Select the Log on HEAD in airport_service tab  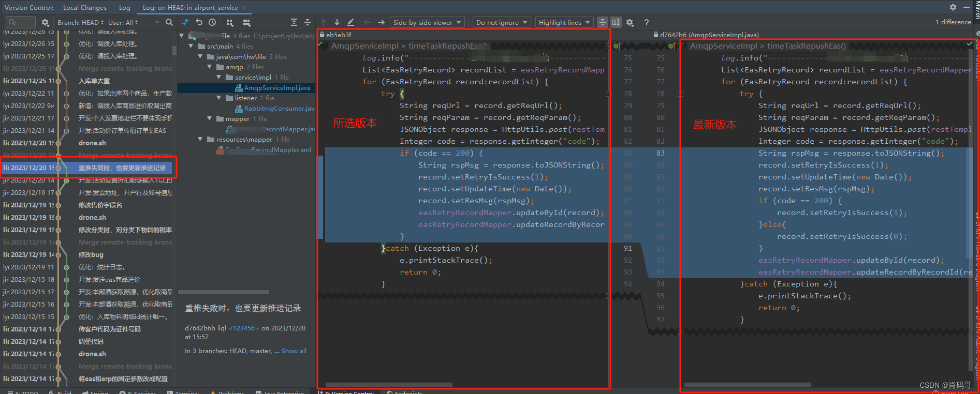tap(190, 8)
